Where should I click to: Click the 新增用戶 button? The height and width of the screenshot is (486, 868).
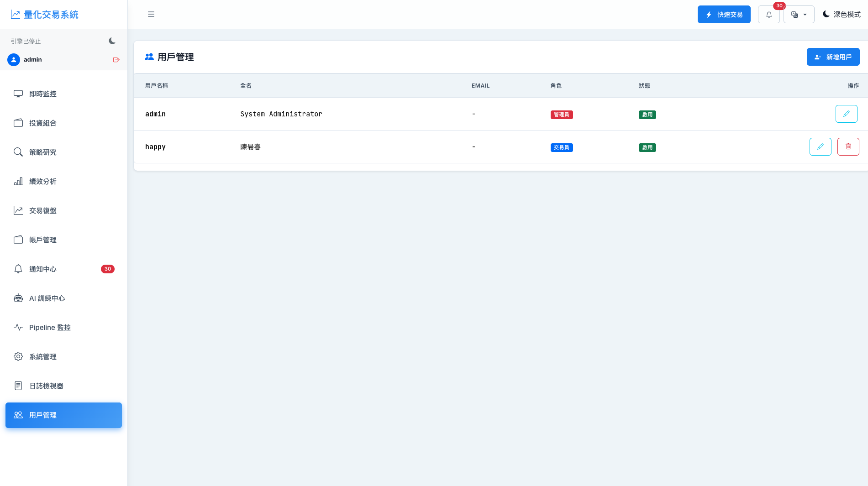point(833,57)
